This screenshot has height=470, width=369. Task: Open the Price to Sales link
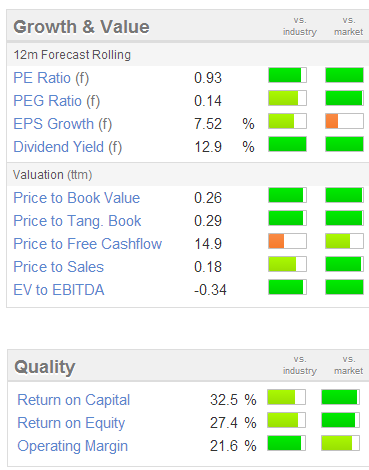coord(59,267)
